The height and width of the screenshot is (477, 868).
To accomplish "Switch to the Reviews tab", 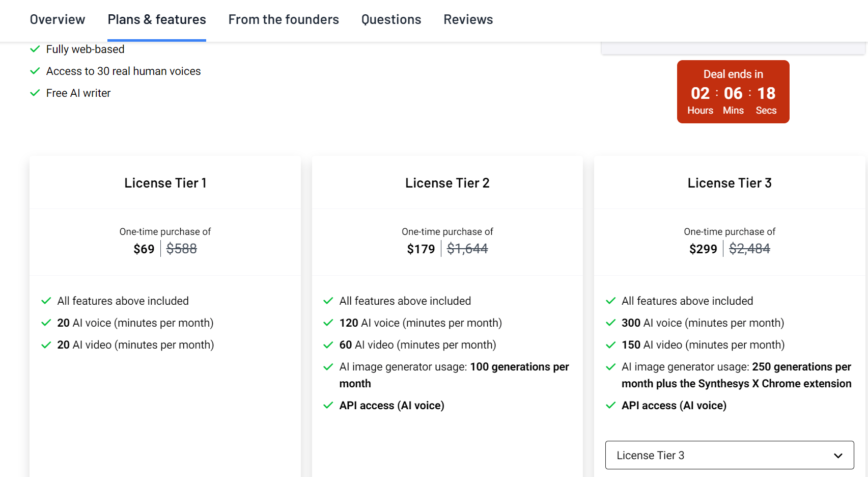I will click(468, 19).
